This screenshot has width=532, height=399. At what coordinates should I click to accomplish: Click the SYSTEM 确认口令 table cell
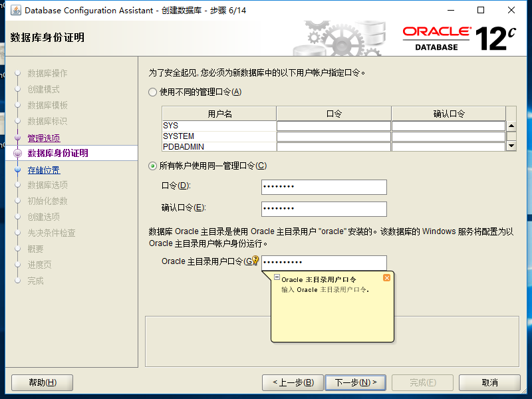[448, 136]
